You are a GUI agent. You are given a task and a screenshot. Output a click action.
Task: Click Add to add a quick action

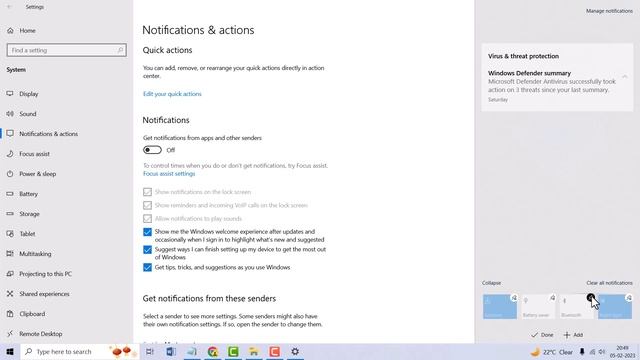[573, 335]
